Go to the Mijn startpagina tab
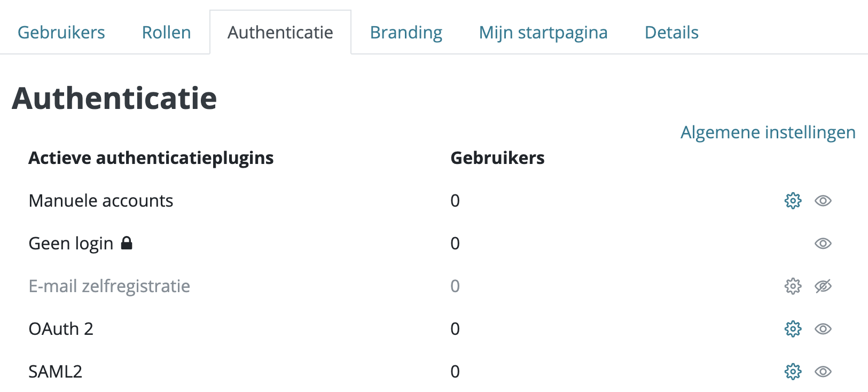Screen dimensions: 868x392 click(543, 33)
